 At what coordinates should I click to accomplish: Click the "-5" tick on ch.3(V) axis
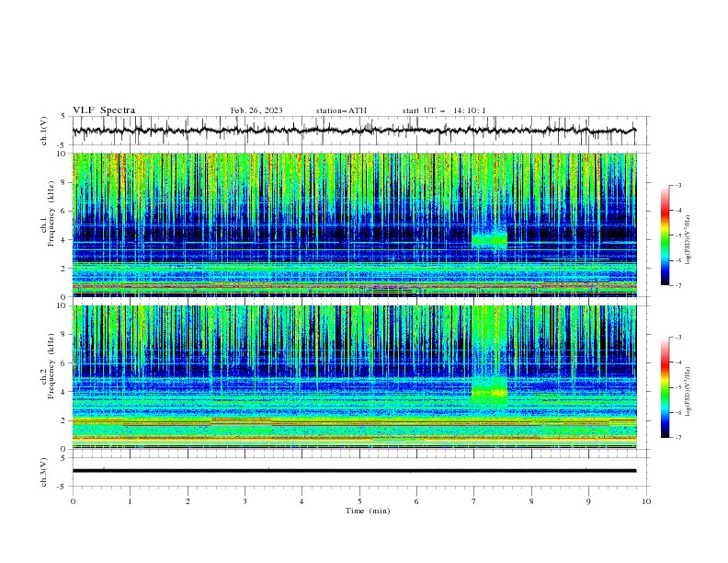62,487
